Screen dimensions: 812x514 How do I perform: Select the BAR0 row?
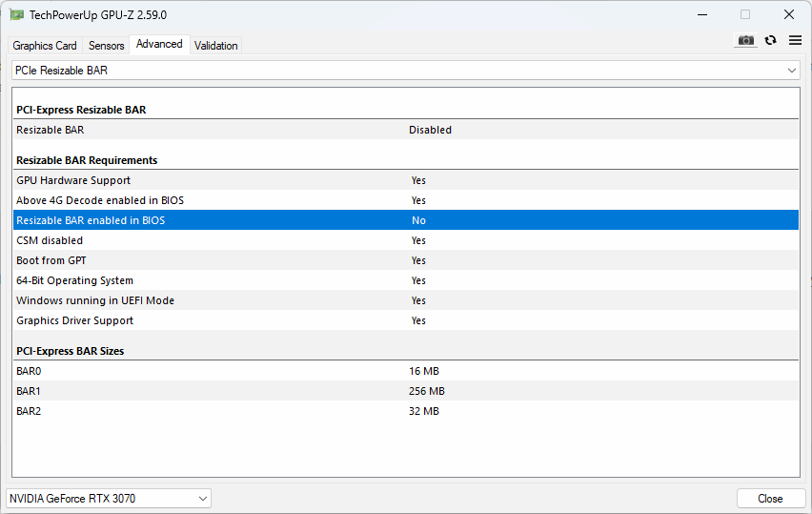tap(406, 371)
